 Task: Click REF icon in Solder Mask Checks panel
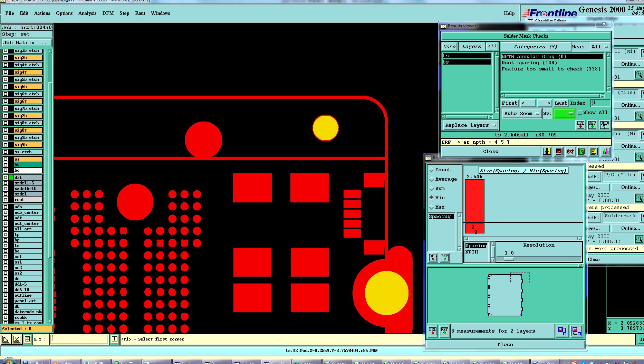point(592,125)
